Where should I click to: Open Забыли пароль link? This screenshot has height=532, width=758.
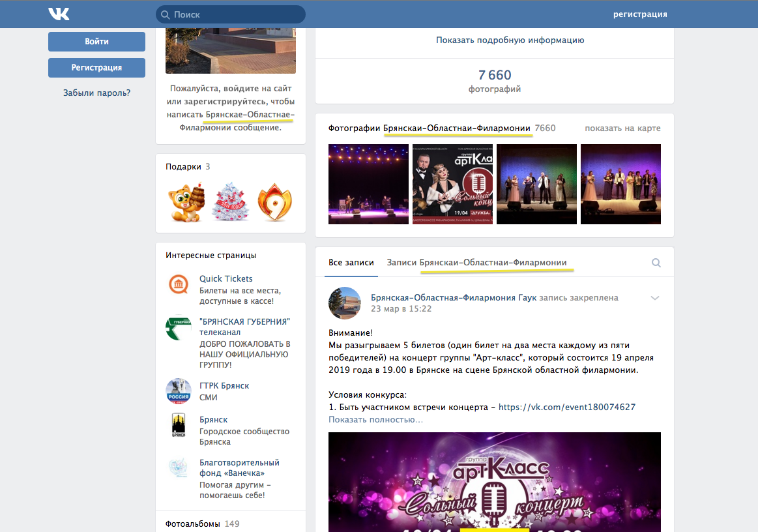(96, 93)
